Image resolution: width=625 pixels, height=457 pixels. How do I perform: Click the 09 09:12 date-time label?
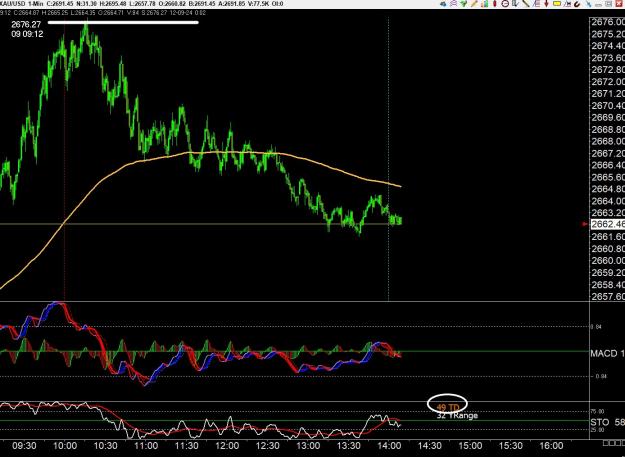27,34
